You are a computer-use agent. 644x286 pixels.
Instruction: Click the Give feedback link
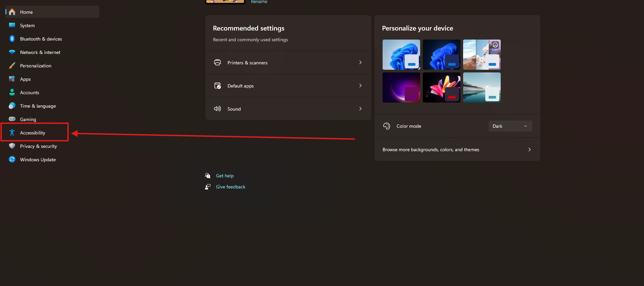pos(231,187)
